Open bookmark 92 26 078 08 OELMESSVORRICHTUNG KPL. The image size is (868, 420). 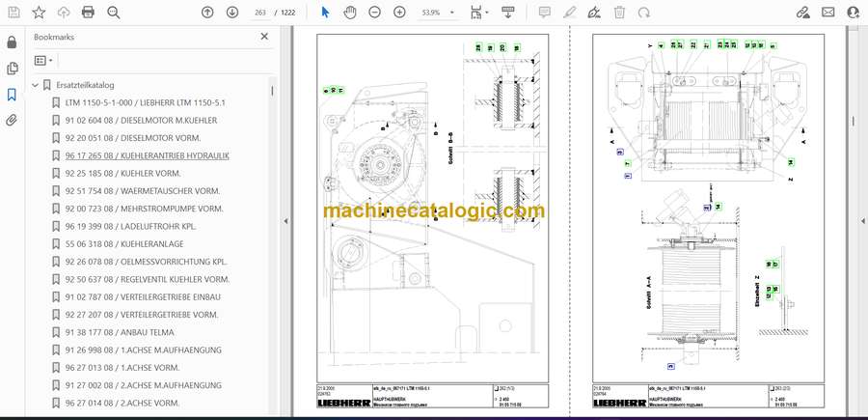click(x=147, y=262)
